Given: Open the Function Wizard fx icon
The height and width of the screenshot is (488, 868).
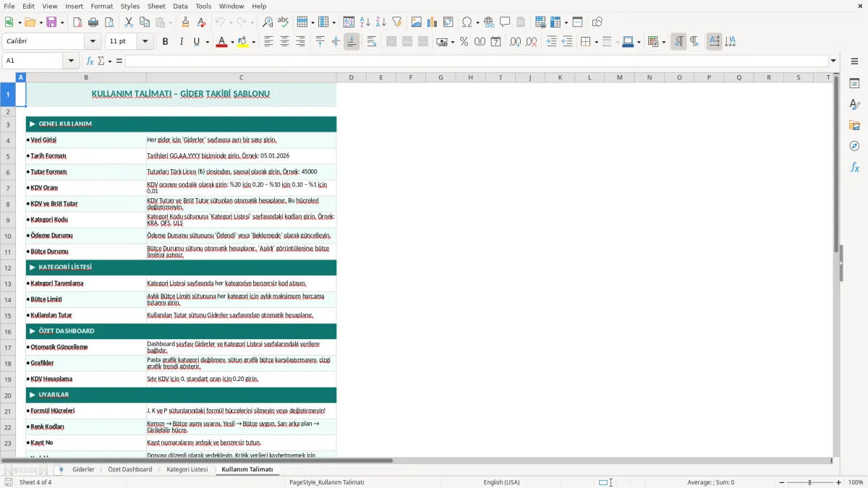Looking at the screenshot, I should pos(90,61).
